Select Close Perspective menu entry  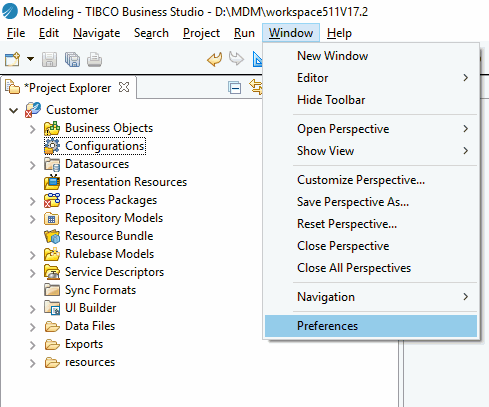point(371,246)
